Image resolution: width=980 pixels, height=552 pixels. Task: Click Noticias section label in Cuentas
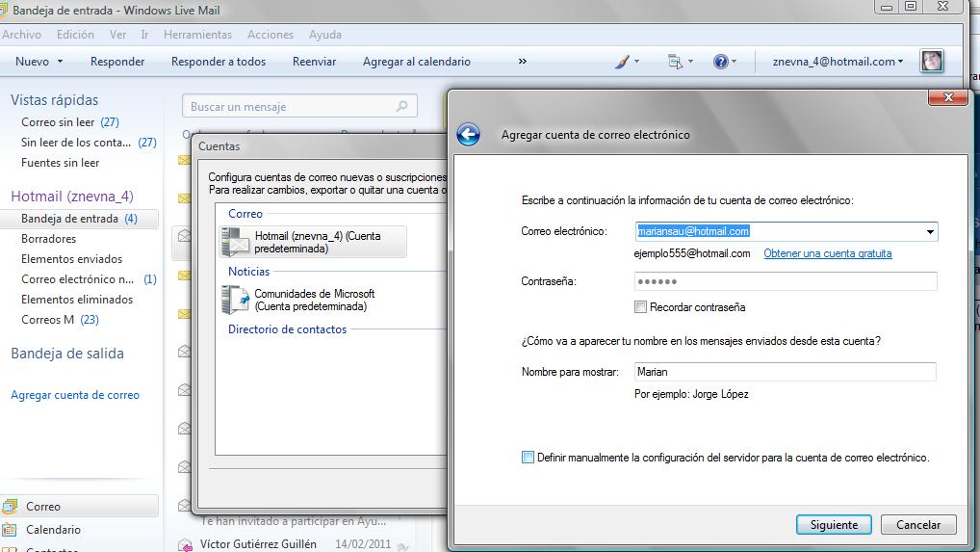[x=248, y=272]
